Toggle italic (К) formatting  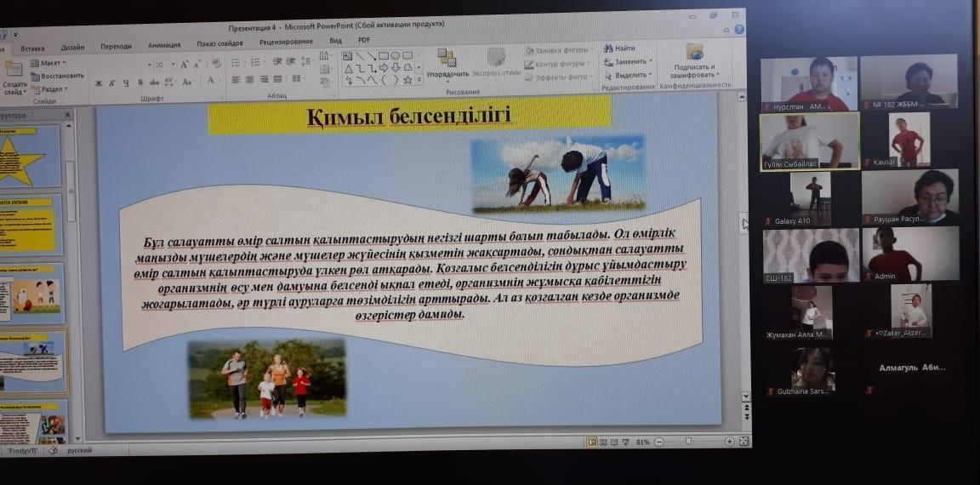[112, 83]
